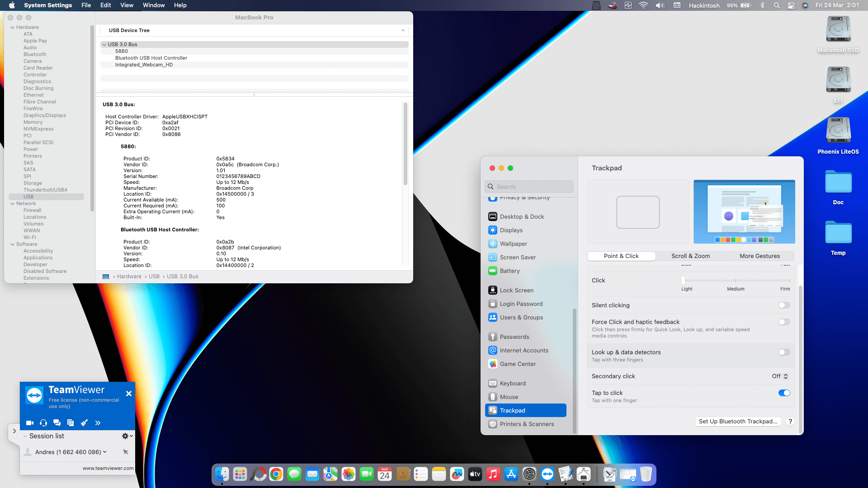
Task: Switch to Point & Click tab
Action: (x=621, y=256)
